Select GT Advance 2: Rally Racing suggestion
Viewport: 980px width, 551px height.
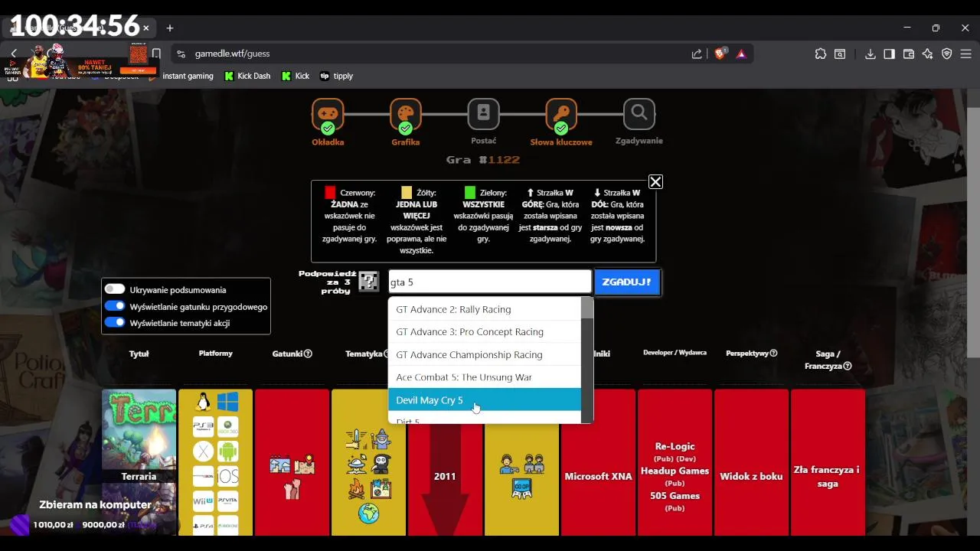point(485,309)
